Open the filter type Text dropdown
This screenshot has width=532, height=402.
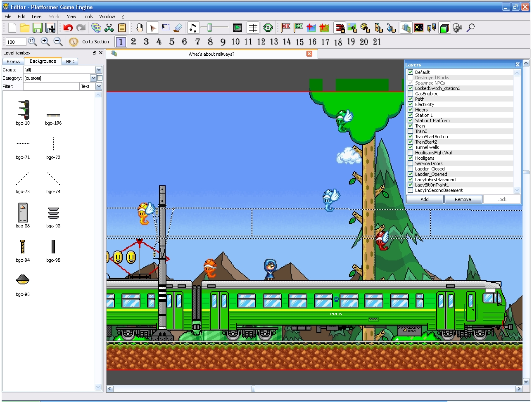[x=99, y=86]
